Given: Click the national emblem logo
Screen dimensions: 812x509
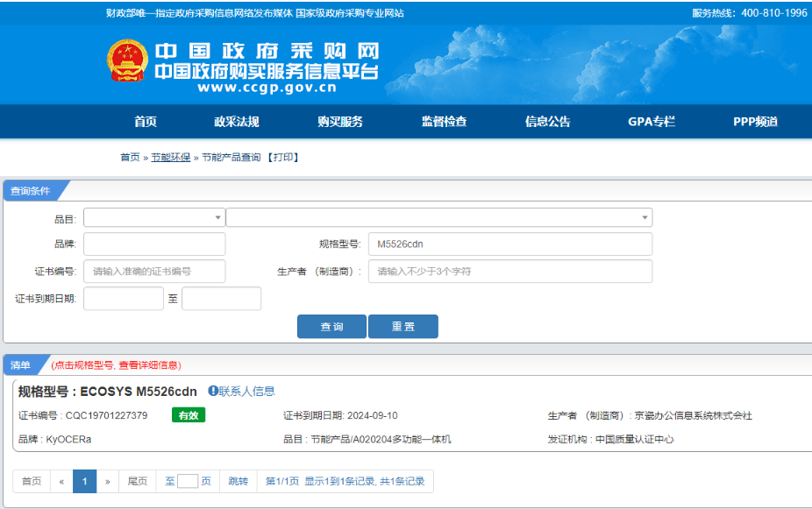Looking at the screenshot, I should pyautogui.click(x=127, y=60).
